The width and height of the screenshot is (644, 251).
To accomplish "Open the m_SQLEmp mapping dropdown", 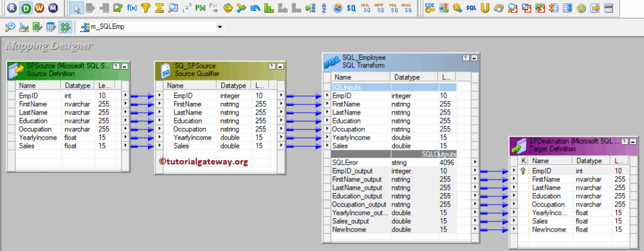I will coord(220,27).
